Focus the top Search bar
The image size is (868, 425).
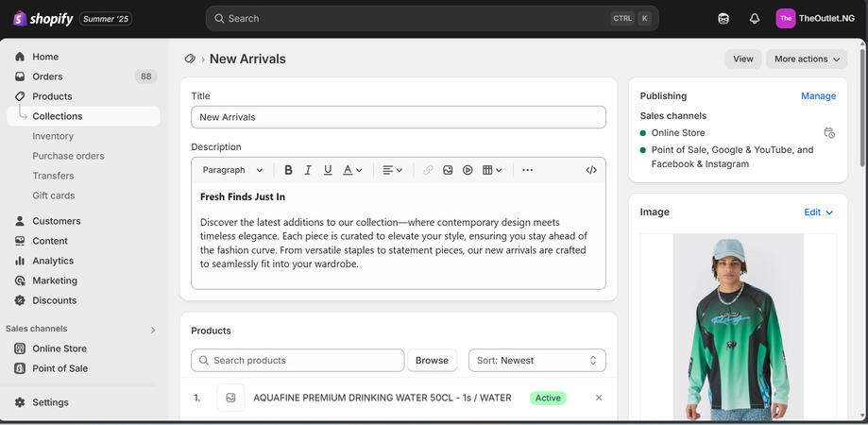pos(432,18)
